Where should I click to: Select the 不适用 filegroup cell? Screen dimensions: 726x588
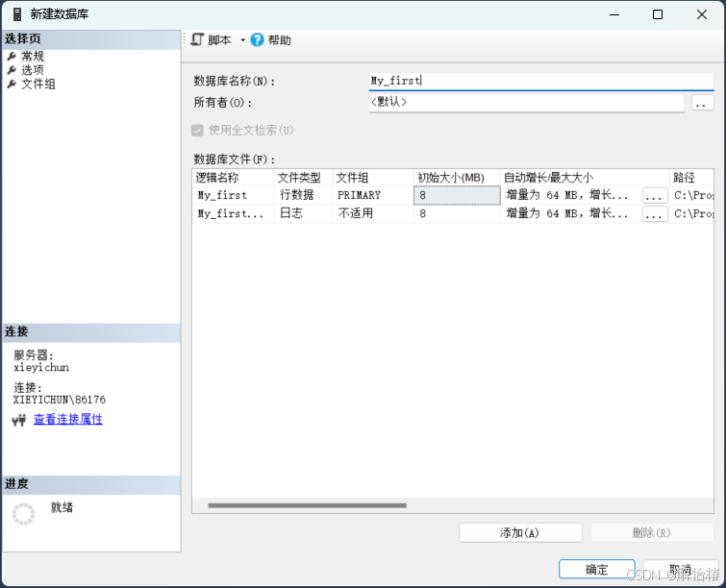coord(373,213)
